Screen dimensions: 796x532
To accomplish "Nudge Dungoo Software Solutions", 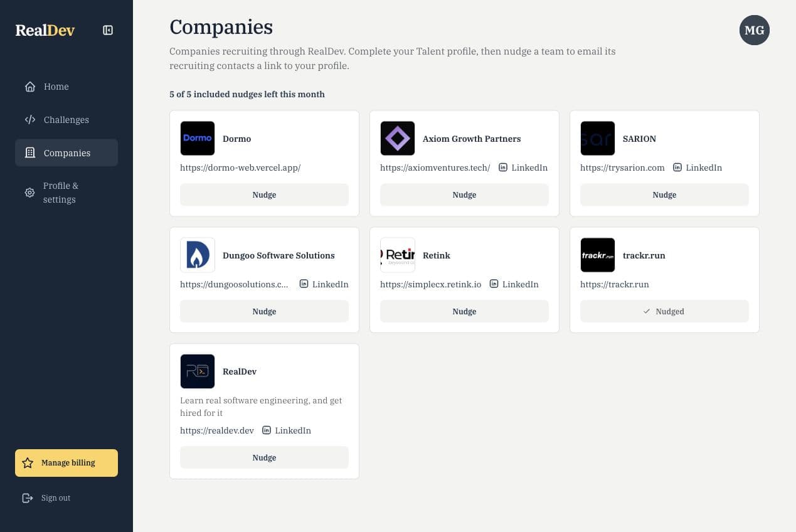I will [x=264, y=312].
